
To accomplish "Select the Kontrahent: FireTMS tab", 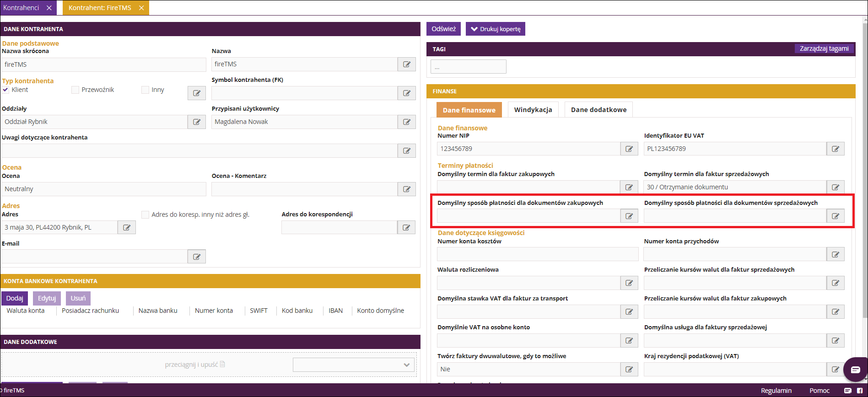I will tap(100, 8).
